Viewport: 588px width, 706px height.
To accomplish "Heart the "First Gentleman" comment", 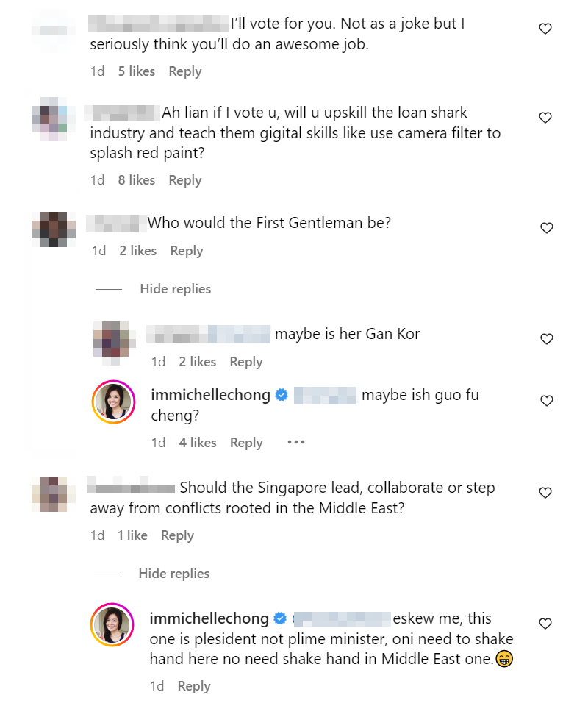I will pos(546,228).
